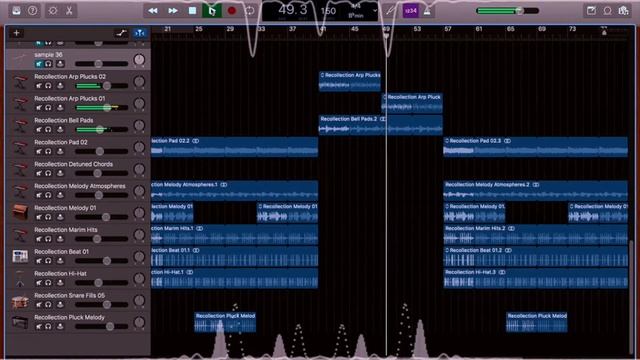Select the Recollection Pad 02.3 region
The image size is (640, 360).
pyautogui.click(x=535, y=147)
